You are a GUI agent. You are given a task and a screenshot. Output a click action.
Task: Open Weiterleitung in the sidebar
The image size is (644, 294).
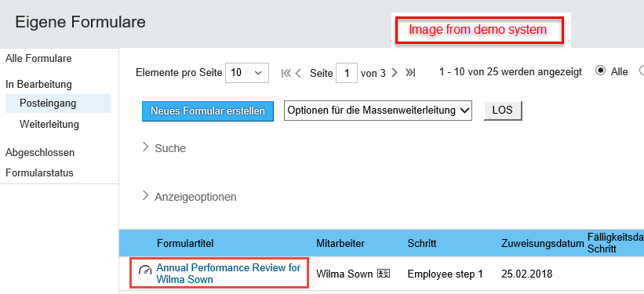49,124
